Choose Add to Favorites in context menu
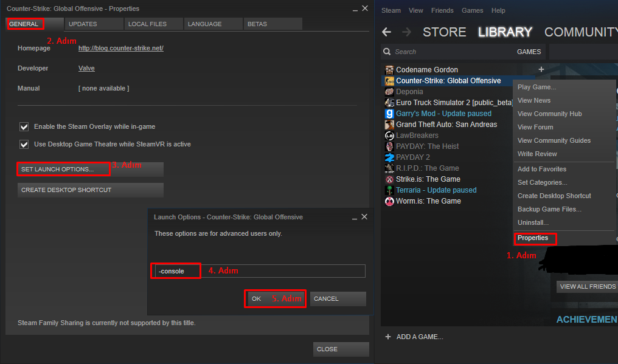The image size is (618, 364). [564, 169]
